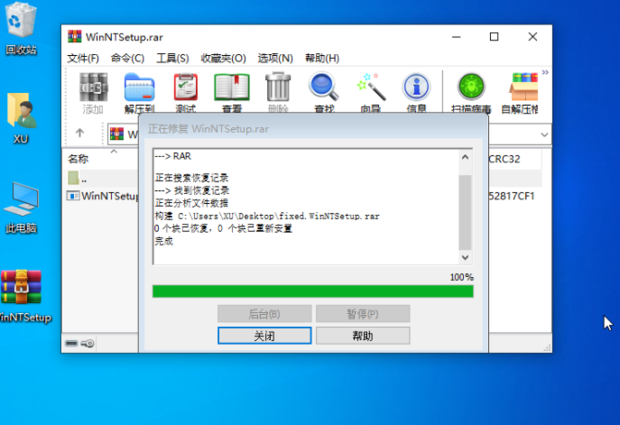Sort by 名称 column header
Image resolution: width=620 pixels, height=425 pixels.
pyautogui.click(x=78, y=159)
